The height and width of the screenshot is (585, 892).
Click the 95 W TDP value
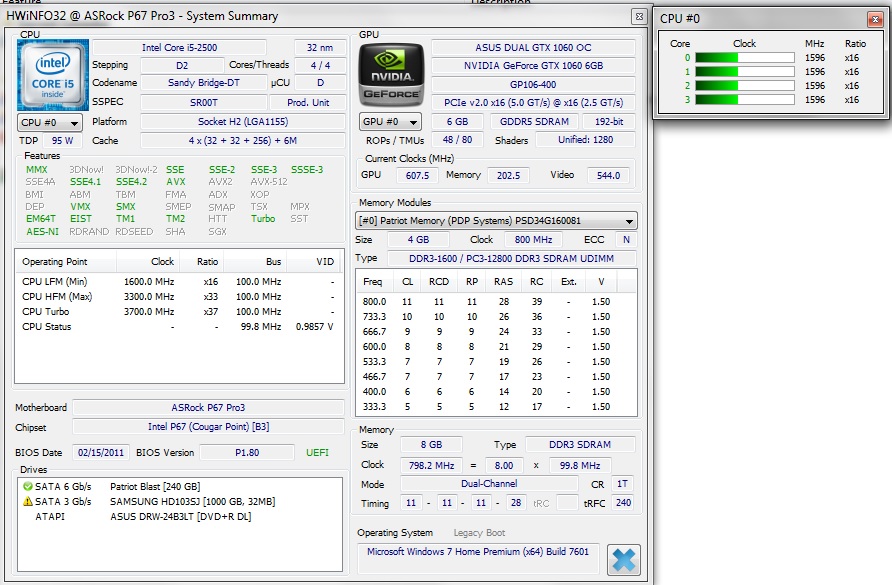pyautogui.click(x=63, y=141)
